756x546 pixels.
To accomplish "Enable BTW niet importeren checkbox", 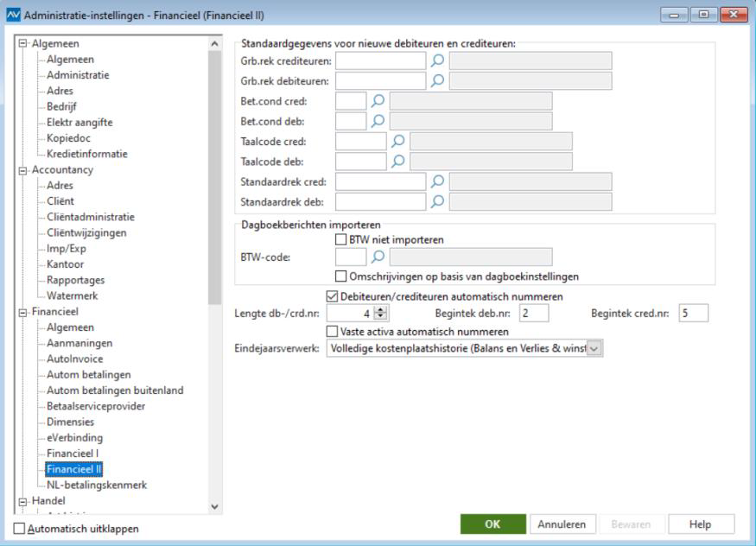I will 341,239.
